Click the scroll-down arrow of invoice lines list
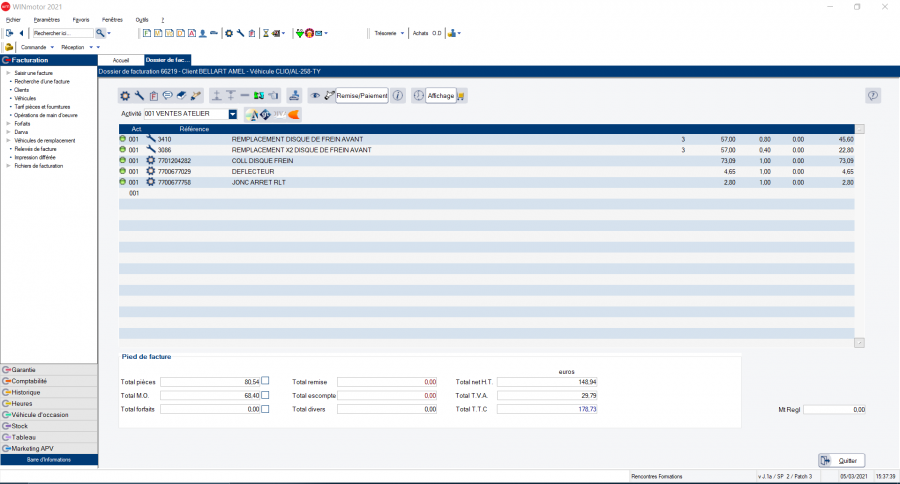Screen dimensions: 900x484 [859, 343]
